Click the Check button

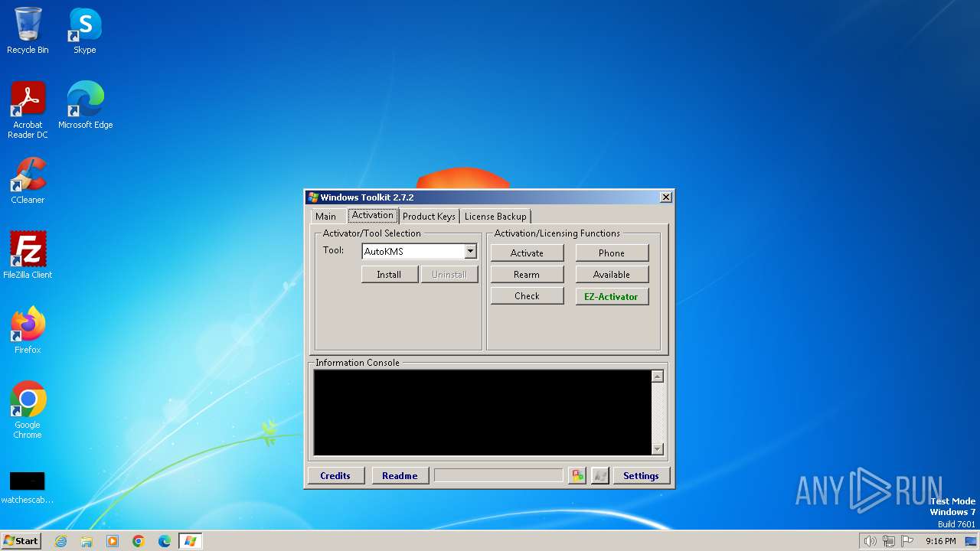pos(527,295)
